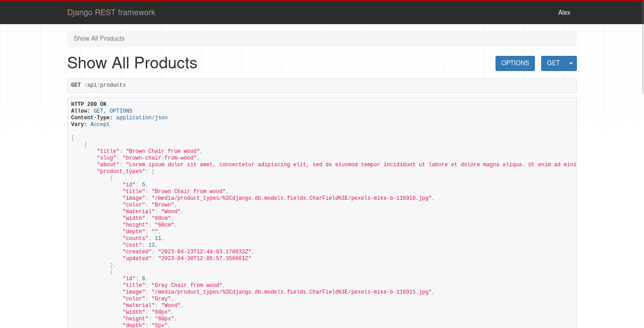Select the brown-chair-from-wood slug value
Screen dimensions: 644x328
[159, 158]
